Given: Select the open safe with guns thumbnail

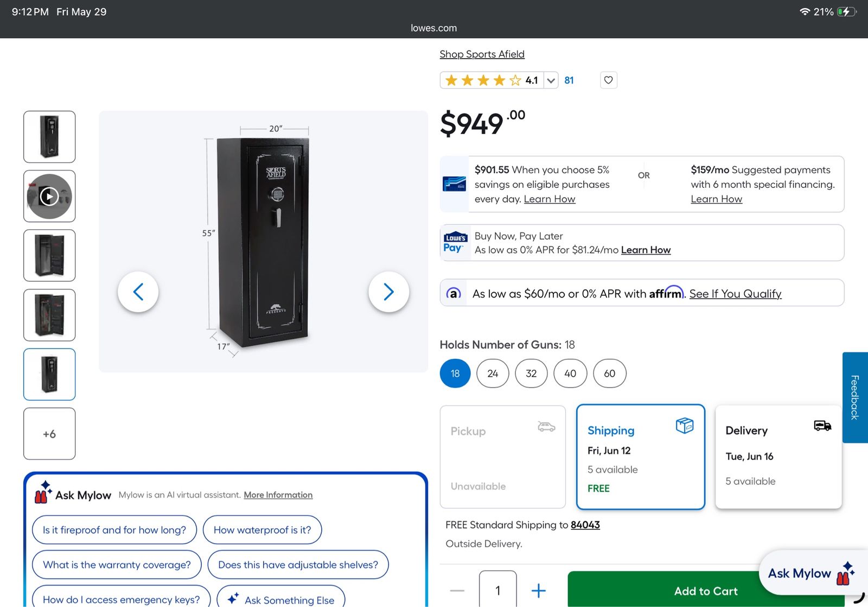Looking at the screenshot, I should pos(49,315).
